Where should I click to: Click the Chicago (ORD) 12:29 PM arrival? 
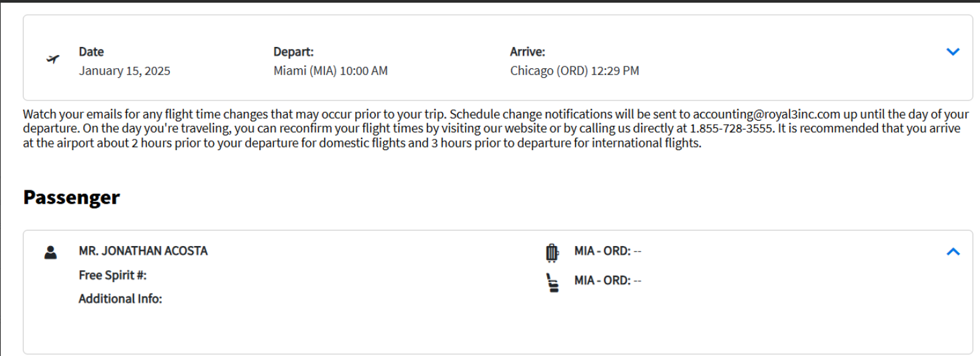point(575,70)
